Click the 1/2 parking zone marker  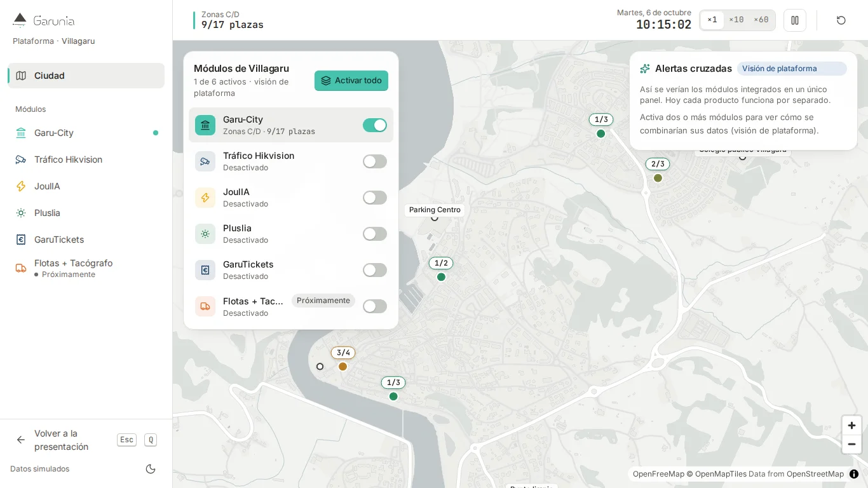click(441, 270)
